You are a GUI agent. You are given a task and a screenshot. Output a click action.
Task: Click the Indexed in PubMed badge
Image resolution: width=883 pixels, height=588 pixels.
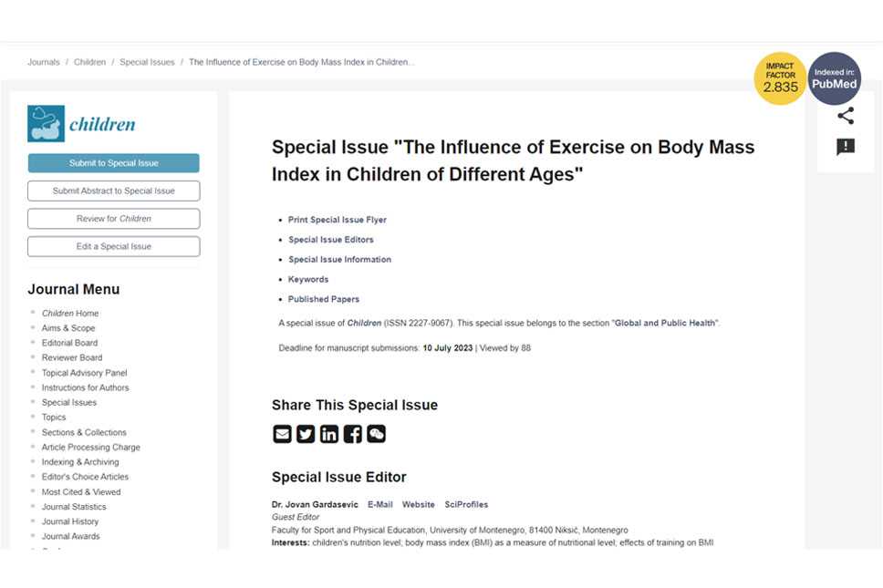(835, 78)
